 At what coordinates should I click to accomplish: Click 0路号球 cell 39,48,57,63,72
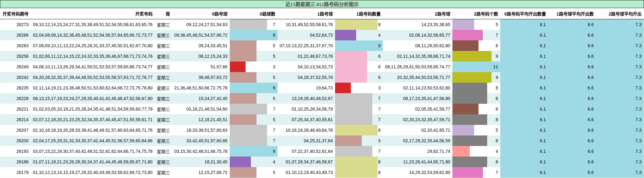click(213, 77)
